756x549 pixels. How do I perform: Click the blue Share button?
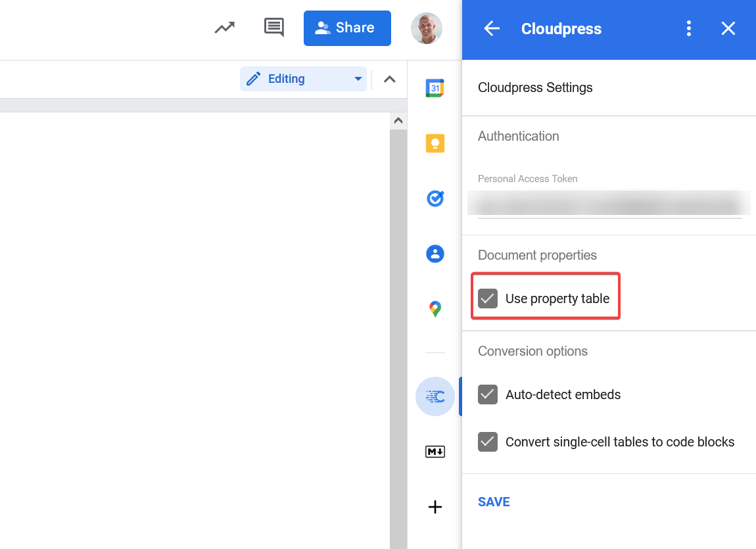coord(347,28)
